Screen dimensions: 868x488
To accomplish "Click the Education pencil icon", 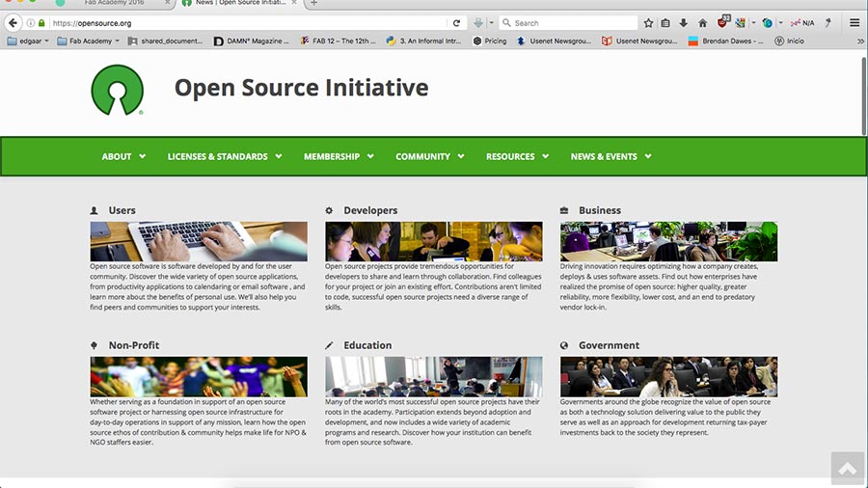I will (329, 345).
